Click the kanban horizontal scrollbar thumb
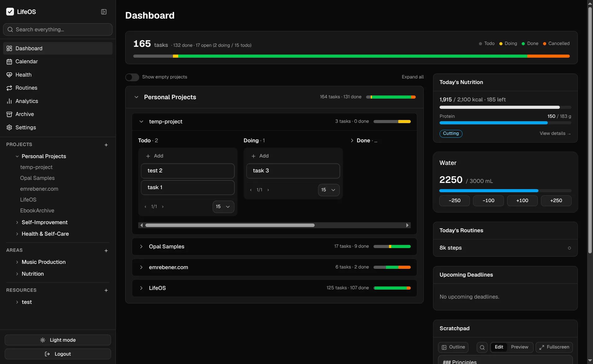 point(230,225)
